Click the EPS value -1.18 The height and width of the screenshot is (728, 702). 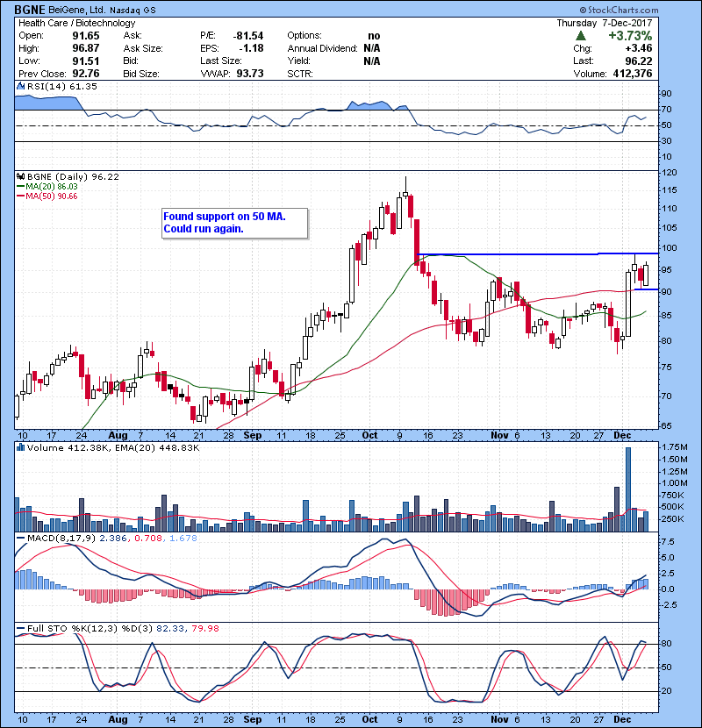(x=251, y=48)
